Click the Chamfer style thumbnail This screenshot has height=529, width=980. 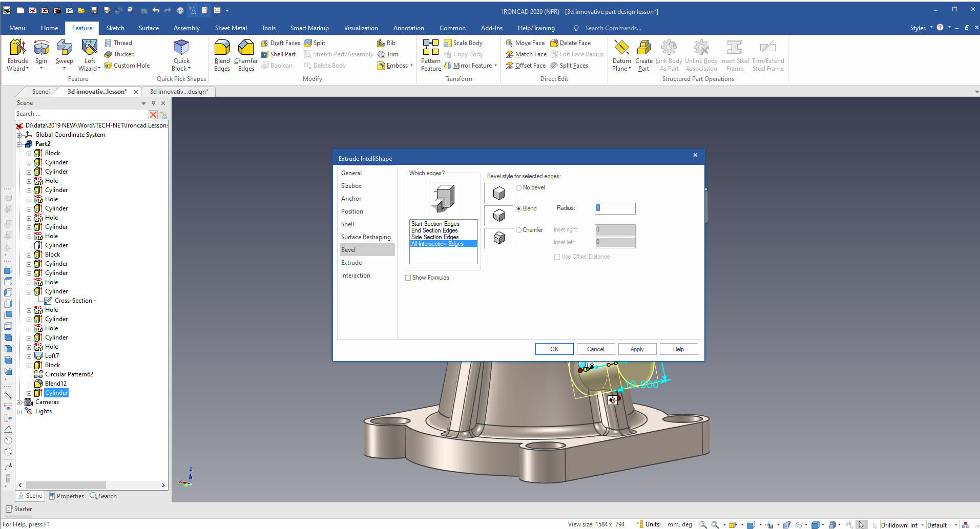[x=498, y=238]
